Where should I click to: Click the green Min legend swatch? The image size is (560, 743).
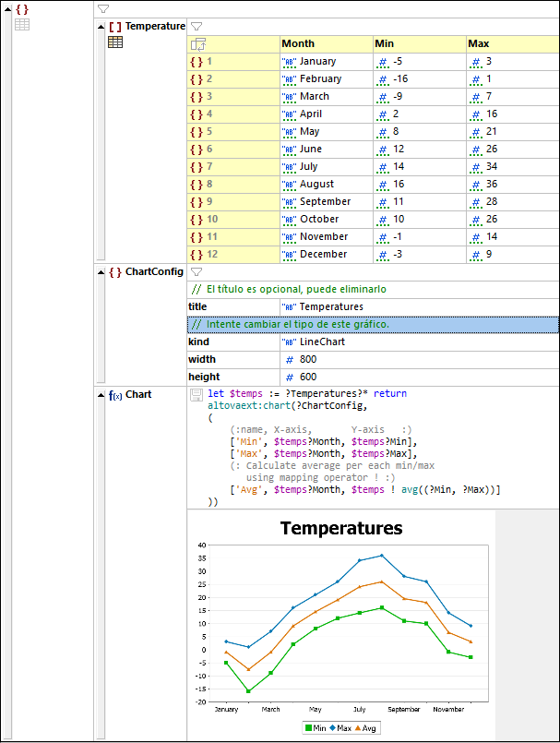point(309,728)
